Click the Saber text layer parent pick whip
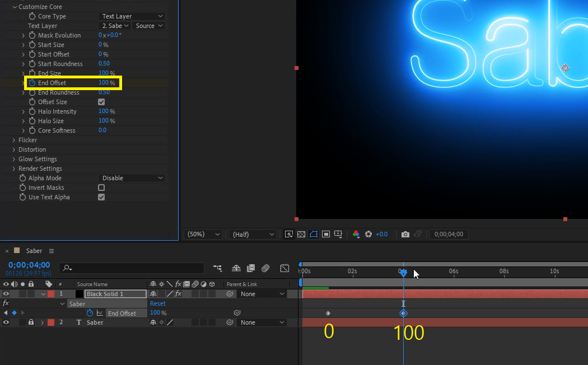Image resolution: width=588 pixels, height=365 pixels. (230, 322)
